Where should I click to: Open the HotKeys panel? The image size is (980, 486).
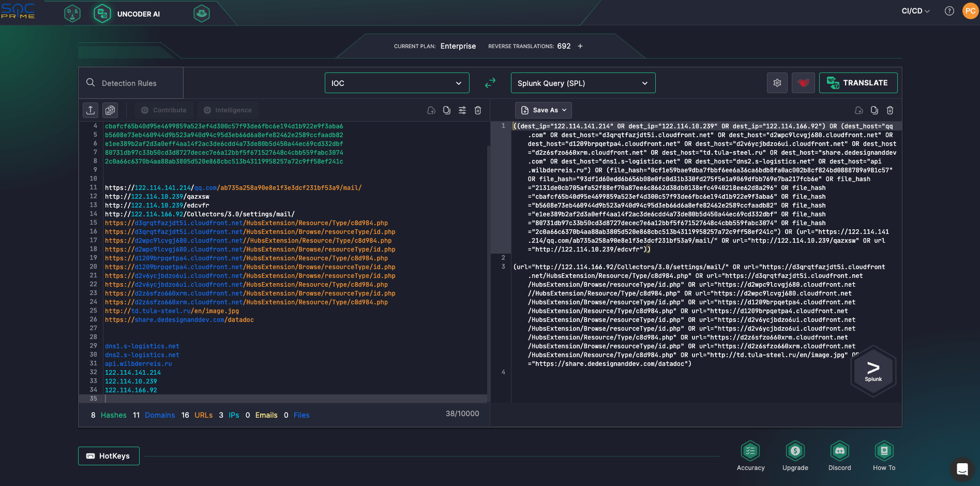click(108, 456)
